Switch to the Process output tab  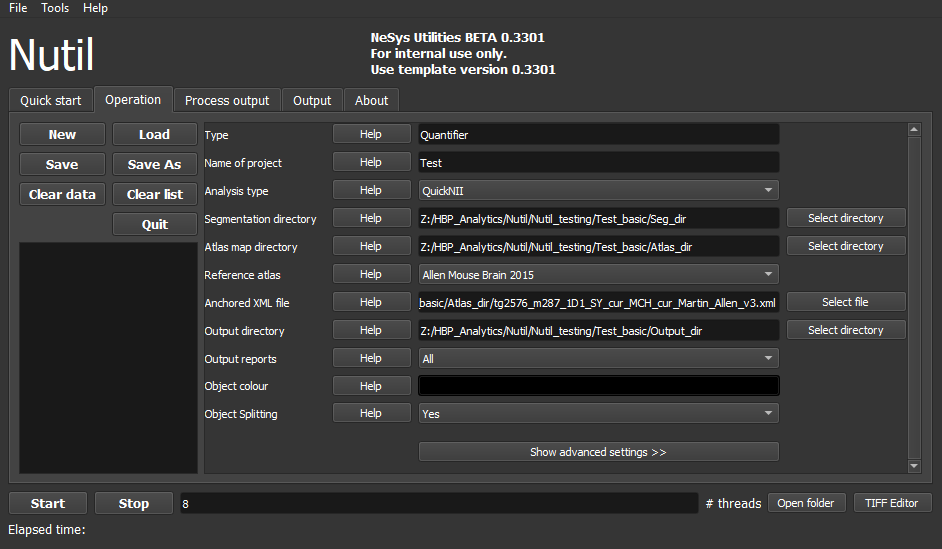(x=227, y=101)
